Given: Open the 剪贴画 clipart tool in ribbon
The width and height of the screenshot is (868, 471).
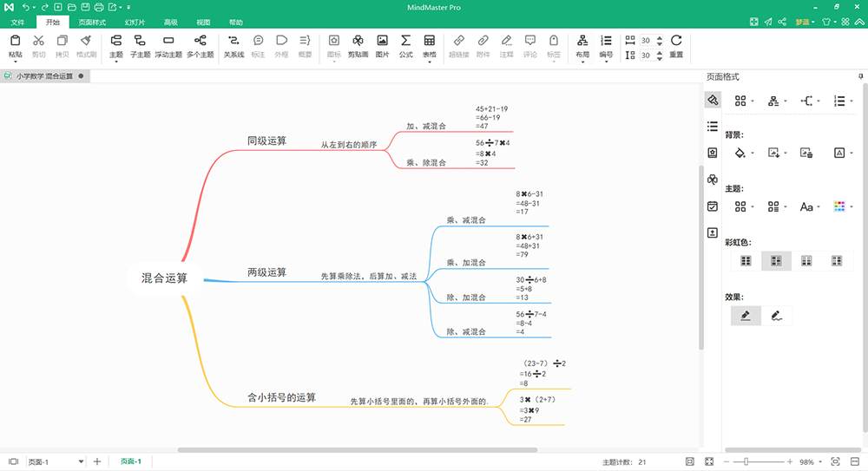Looking at the screenshot, I should (358, 47).
